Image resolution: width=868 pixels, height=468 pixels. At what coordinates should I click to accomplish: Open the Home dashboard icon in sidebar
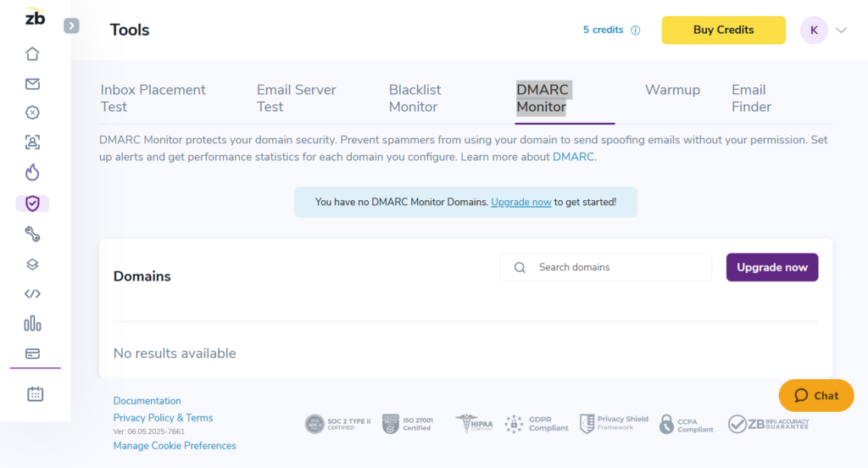(x=33, y=53)
